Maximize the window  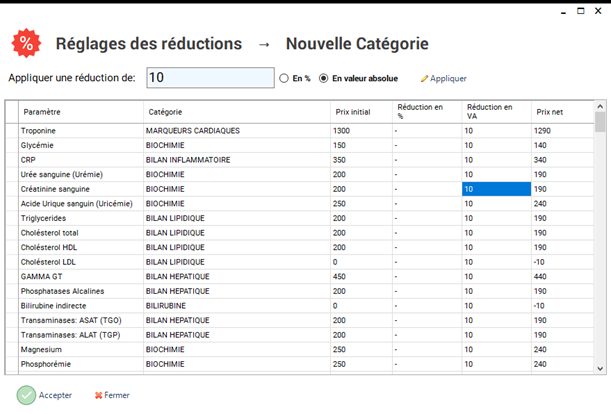580,9
